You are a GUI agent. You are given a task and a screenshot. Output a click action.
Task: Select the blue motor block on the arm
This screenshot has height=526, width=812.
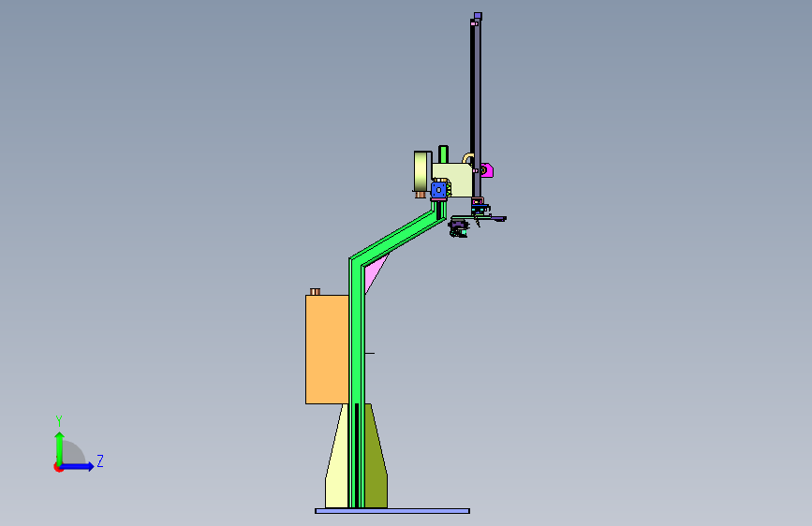pyautogui.click(x=438, y=189)
